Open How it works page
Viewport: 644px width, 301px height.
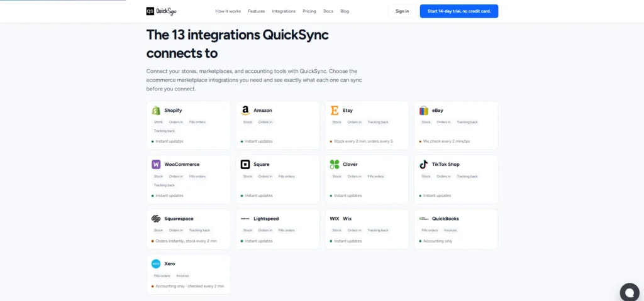pos(228,11)
